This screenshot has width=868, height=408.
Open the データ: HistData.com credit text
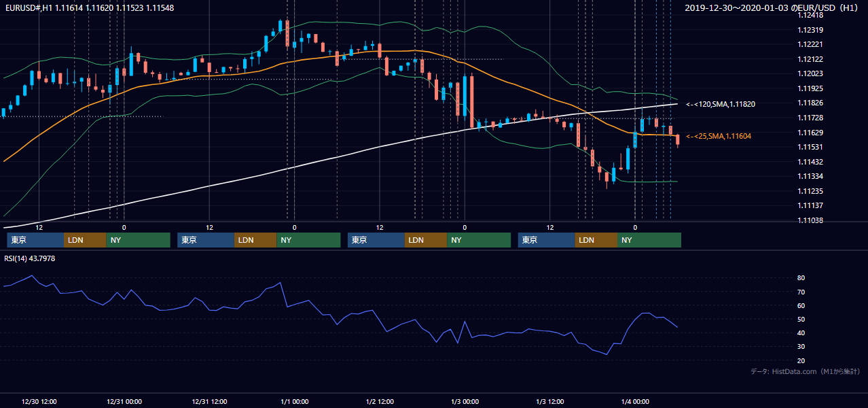(x=806, y=371)
